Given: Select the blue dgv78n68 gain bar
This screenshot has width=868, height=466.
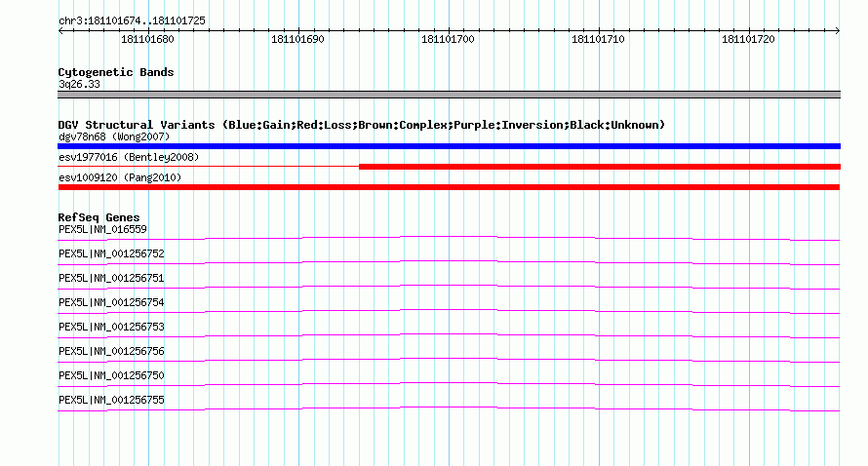Looking at the screenshot, I should click(x=449, y=146).
